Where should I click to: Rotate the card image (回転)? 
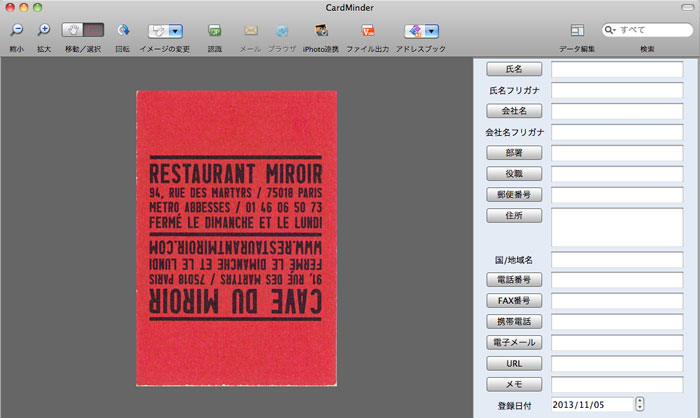click(x=123, y=30)
